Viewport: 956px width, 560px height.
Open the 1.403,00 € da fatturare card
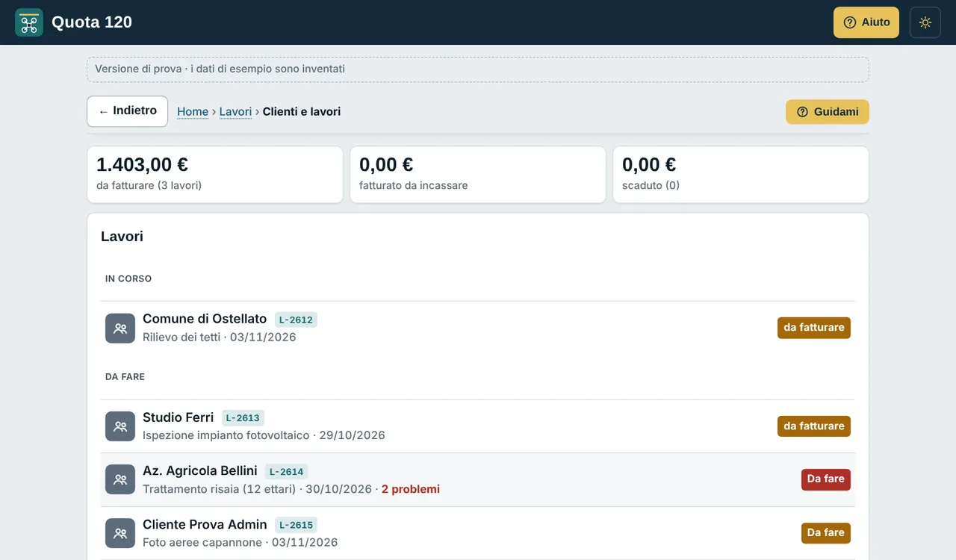215,174
